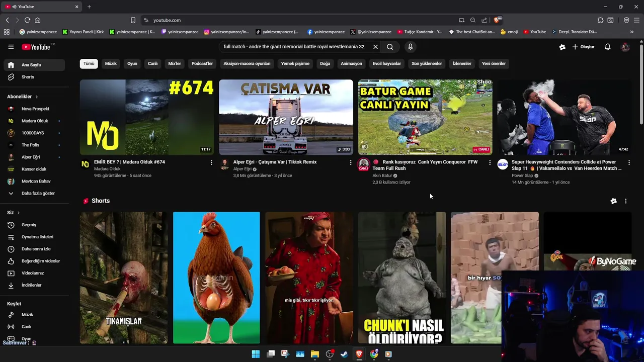Image resolution: width=644 pixels, height=362 pixels.
Task: Select Ana Sayfa in the sidebar
Action: click(x=34, y=65)
